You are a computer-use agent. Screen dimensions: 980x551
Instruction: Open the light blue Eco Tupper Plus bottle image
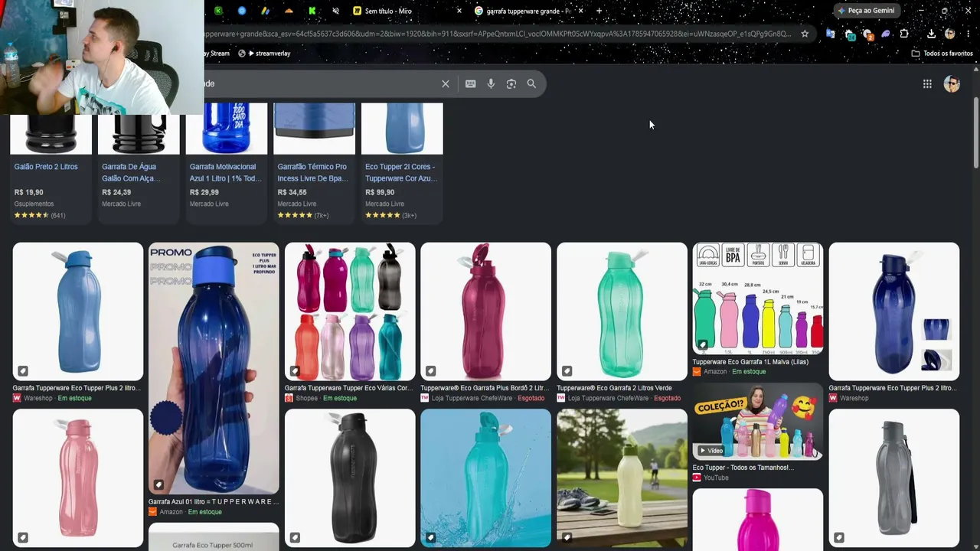pos(78,311)
